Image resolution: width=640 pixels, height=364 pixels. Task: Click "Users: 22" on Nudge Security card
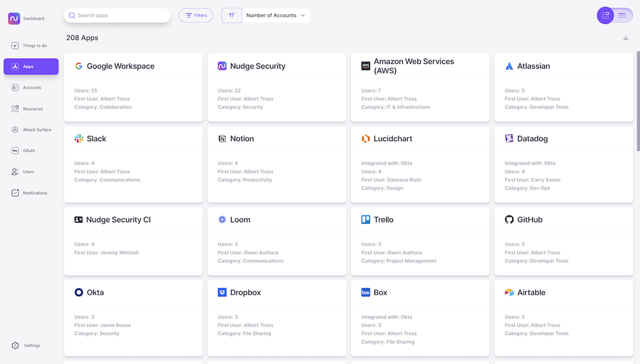(229, 91)
